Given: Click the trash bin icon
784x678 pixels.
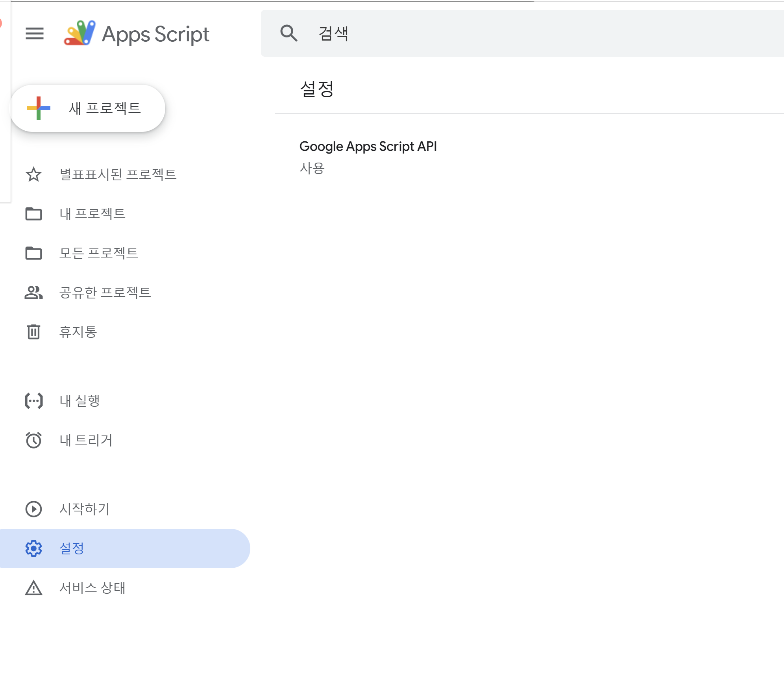Looking at the screenshot, I should [33, 332].
